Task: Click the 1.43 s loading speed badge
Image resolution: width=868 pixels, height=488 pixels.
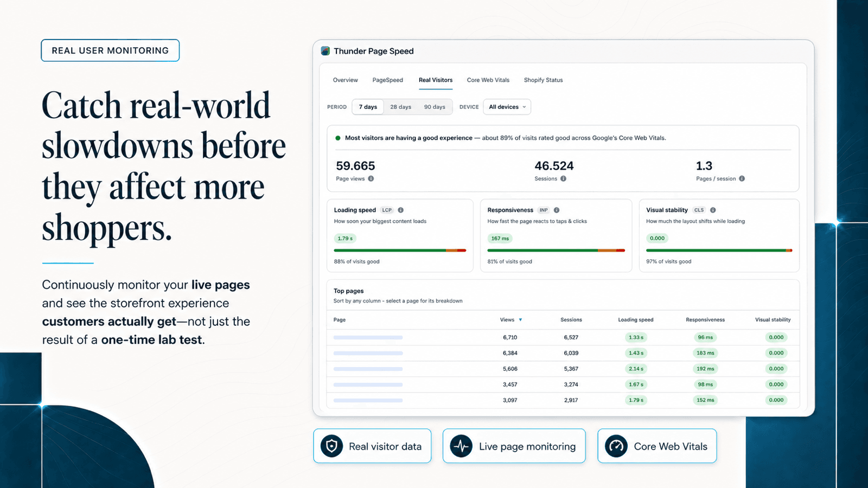Action: coord(636,353)
